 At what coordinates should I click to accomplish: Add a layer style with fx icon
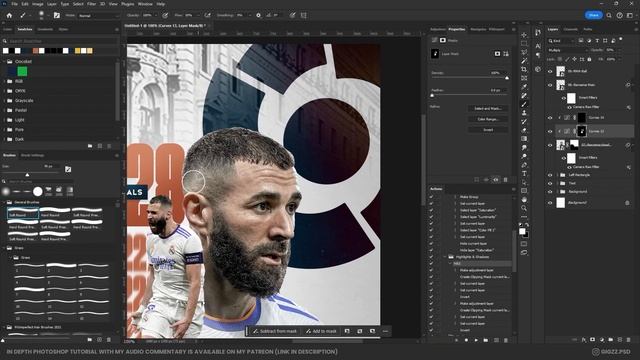pos(584,340)
